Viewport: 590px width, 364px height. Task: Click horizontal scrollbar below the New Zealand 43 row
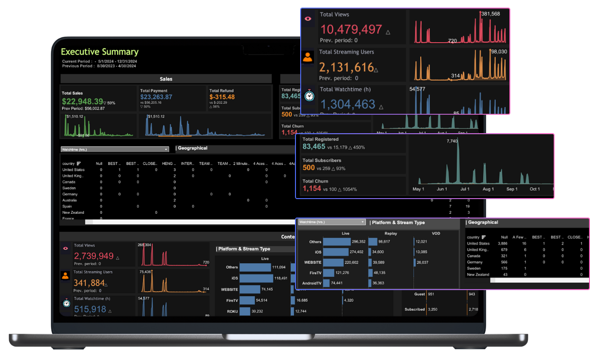(x=536, y=281)
